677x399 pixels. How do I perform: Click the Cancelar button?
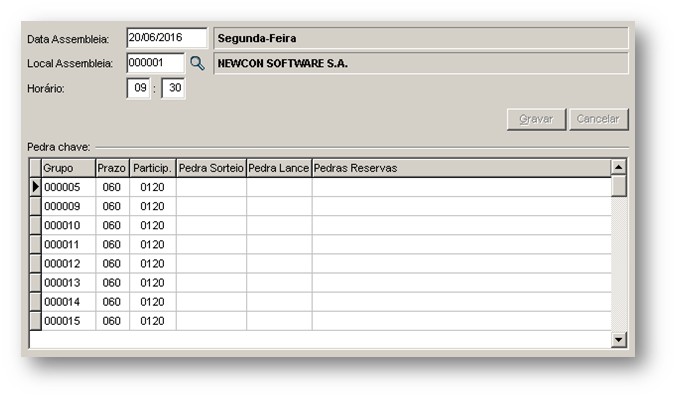point(598,119)
